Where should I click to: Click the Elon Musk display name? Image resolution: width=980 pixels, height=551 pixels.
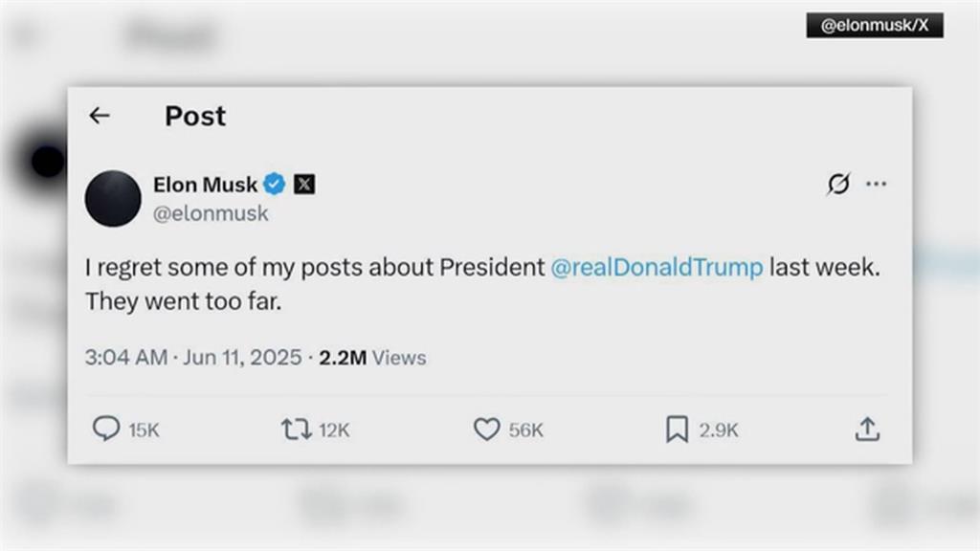coord(206,184)
